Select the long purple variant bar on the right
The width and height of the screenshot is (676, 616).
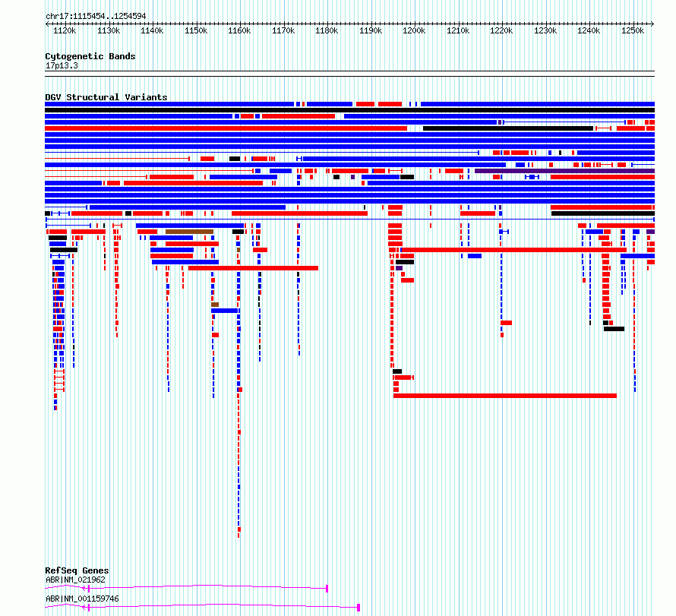click(565, 171)
